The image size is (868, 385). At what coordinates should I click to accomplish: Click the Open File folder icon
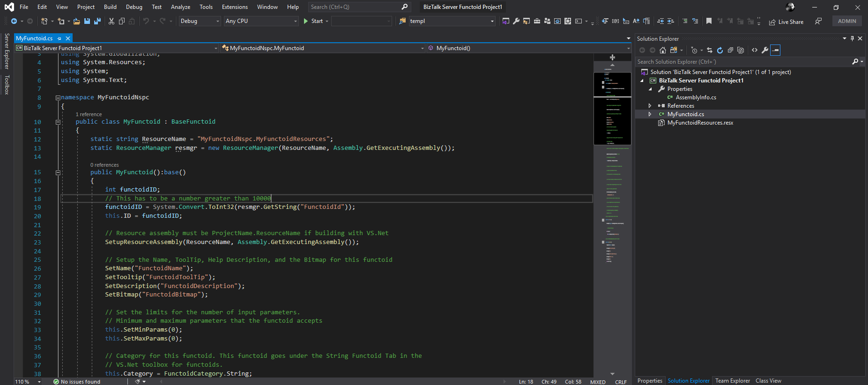[77, 21]
